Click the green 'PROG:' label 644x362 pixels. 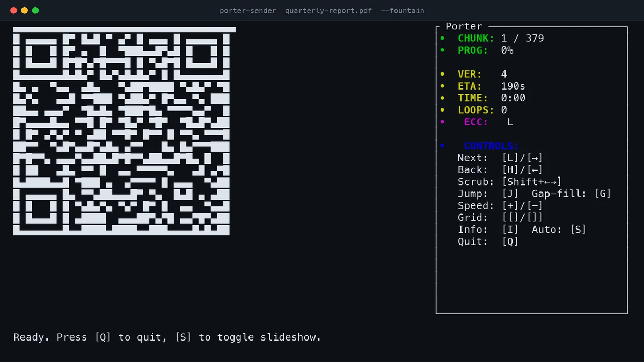coord(473,50)
